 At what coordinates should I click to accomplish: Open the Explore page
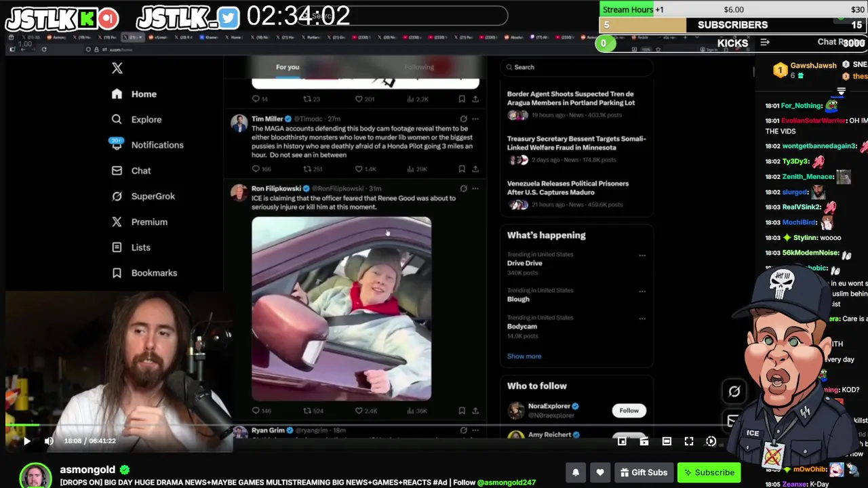click(x=137, y=119)
